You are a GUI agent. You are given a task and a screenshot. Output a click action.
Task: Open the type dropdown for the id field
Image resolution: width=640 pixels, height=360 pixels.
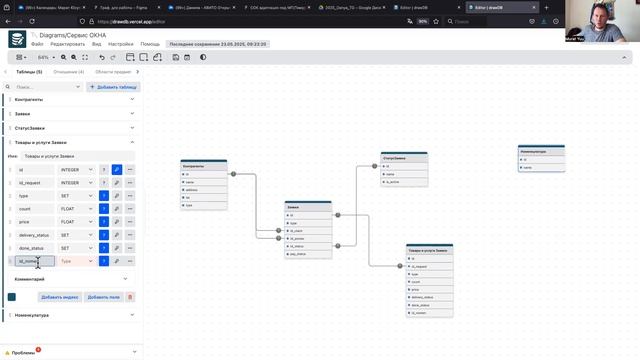76,170
